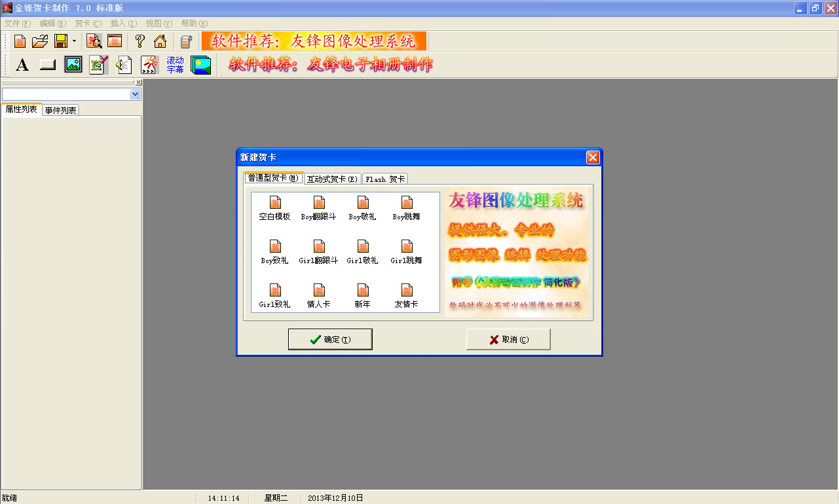The image size is (839, 504).
Task: Click the 星期二 status bar entry
Action: (276, 498)
